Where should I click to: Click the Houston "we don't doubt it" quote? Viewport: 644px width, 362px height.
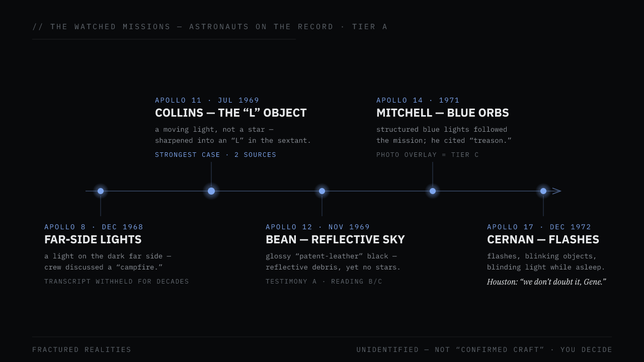tap(546, 282)
